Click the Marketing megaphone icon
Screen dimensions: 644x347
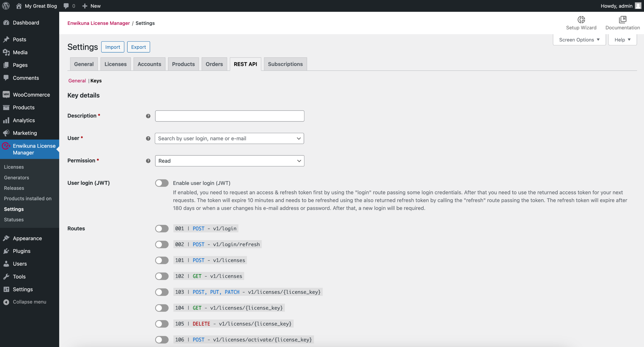[x=6, y=133]
